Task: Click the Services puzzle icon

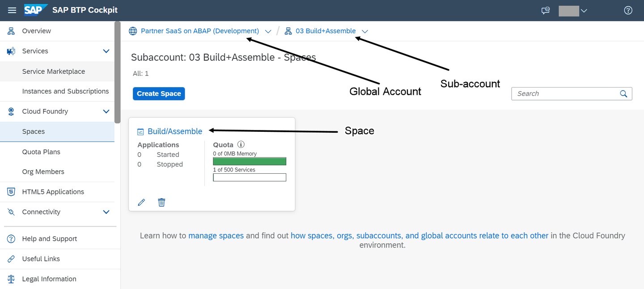Action: click(x=11, y=51)
